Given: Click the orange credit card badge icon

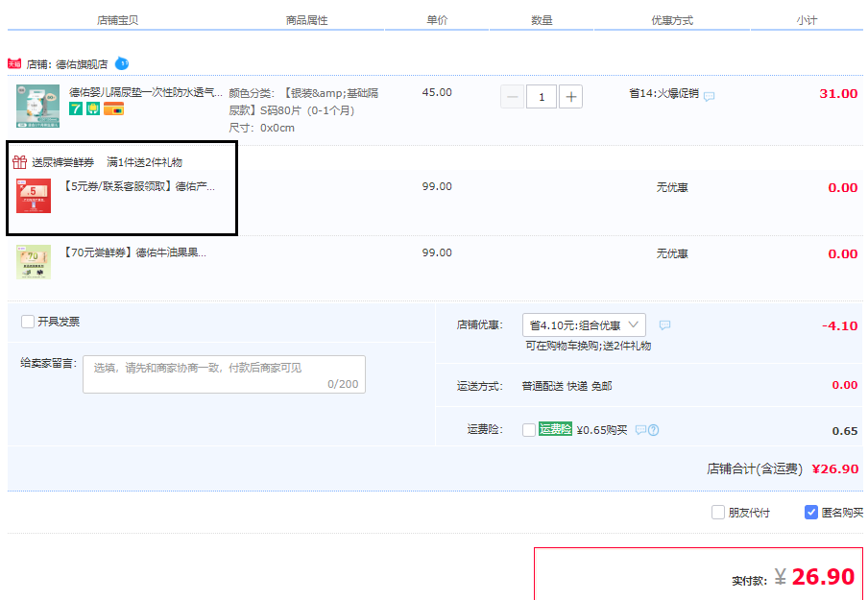Looking at the screenshot, I should 114,109.
